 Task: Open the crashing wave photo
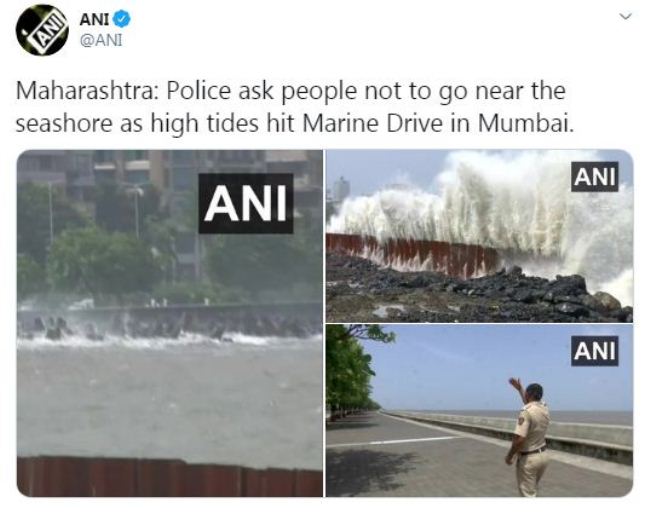479,235
